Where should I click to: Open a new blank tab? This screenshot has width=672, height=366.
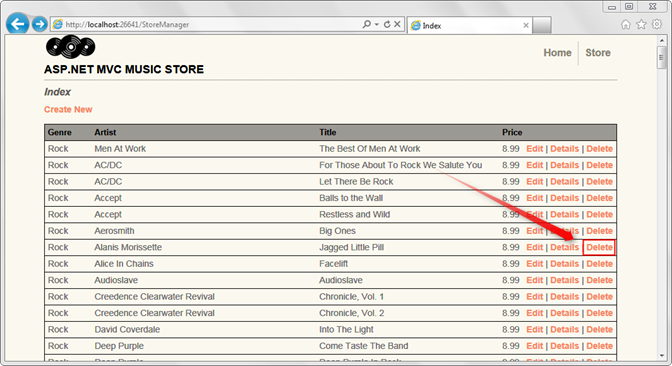pyautogui.click(x=542, y=26)
